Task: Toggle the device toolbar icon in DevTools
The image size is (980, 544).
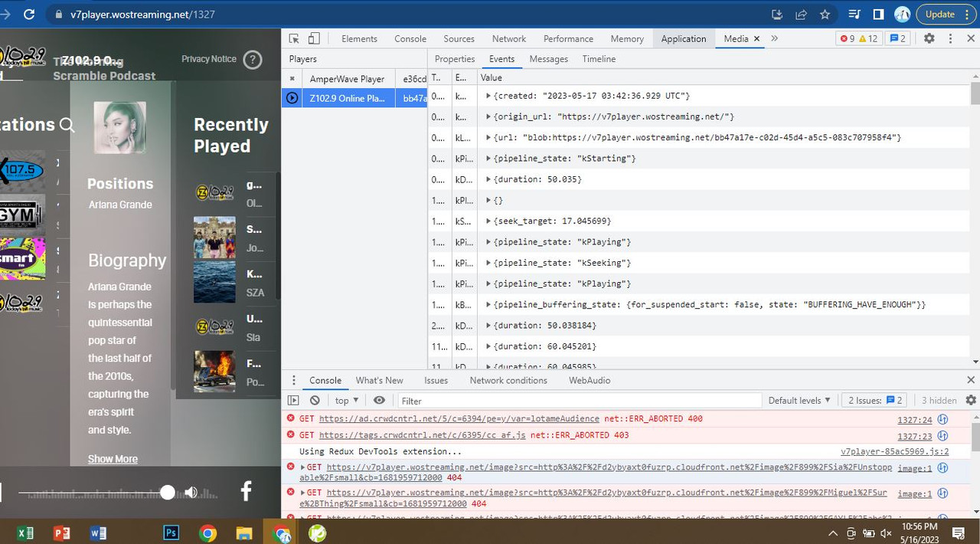Action: pyautogui.click(x=314, y=38)
